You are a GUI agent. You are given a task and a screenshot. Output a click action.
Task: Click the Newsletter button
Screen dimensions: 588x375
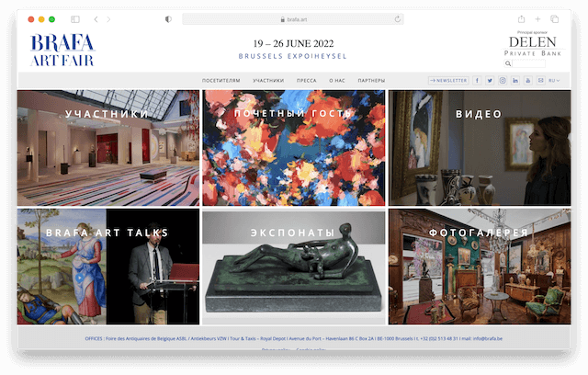coord(448,81)
